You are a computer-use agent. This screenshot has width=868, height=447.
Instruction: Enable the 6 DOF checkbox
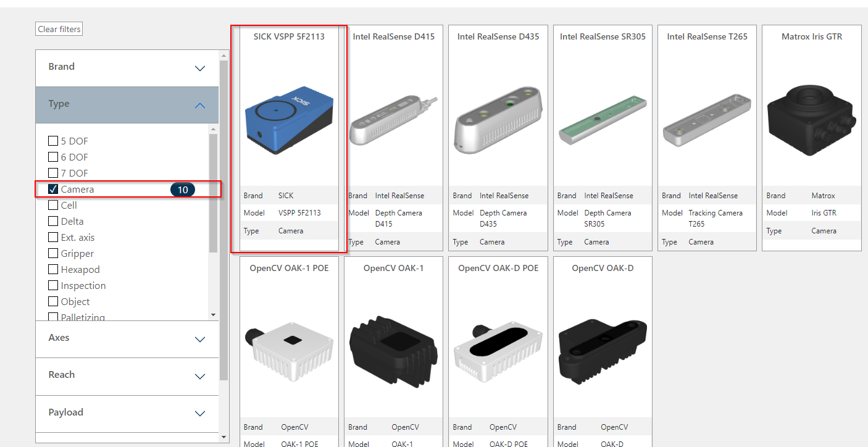[x=53, y=157]
